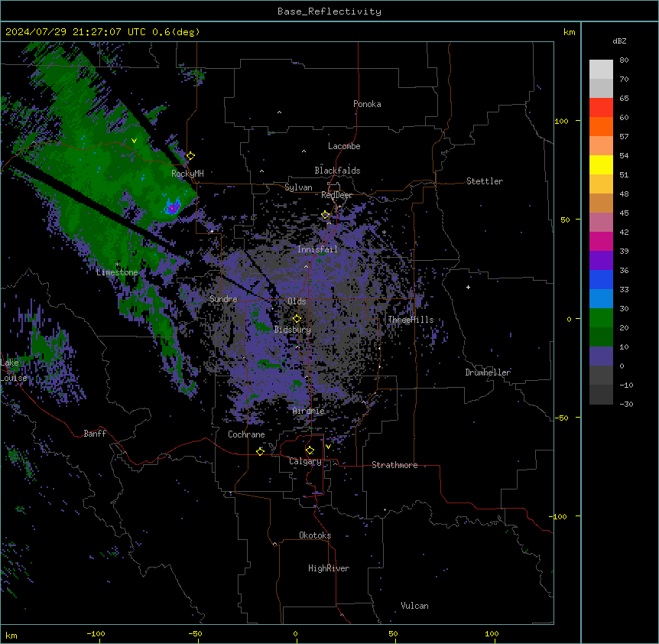The width and height of the screenshot is (659, 644).
Task: Select the orange 60 dBZ legend swatch
Action: pos(601,126)
